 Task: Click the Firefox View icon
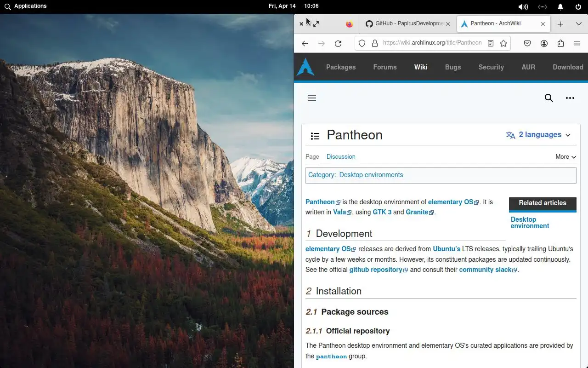tap(350, 24)
